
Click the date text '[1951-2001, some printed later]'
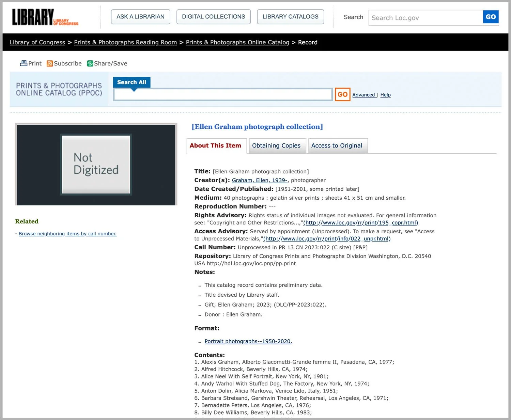click(317, 189)
